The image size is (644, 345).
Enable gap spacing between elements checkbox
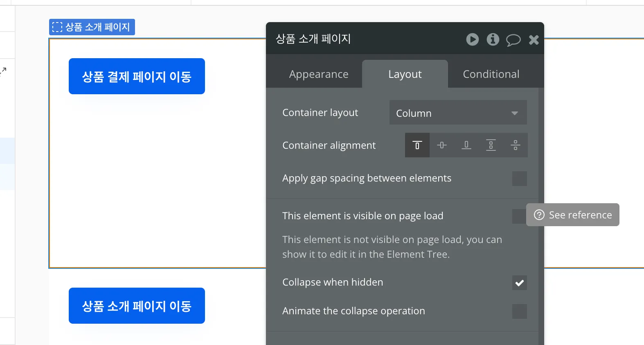tap(519, 179)
